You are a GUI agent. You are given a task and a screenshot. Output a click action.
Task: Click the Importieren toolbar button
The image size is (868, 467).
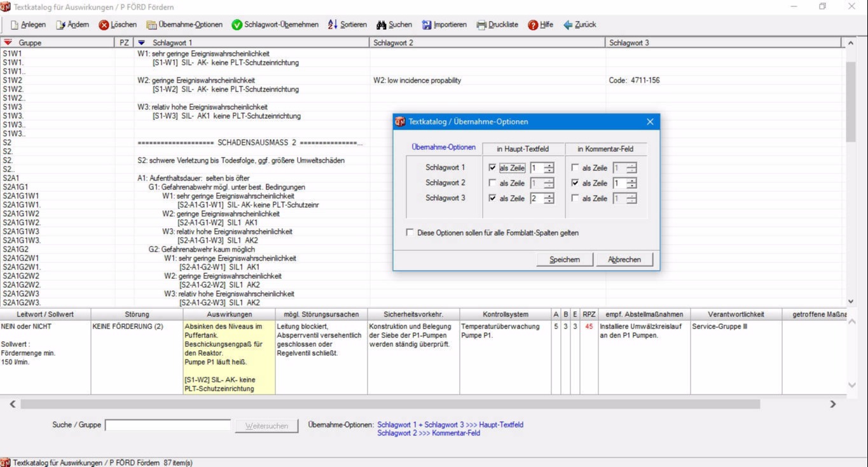click(444, 25)
